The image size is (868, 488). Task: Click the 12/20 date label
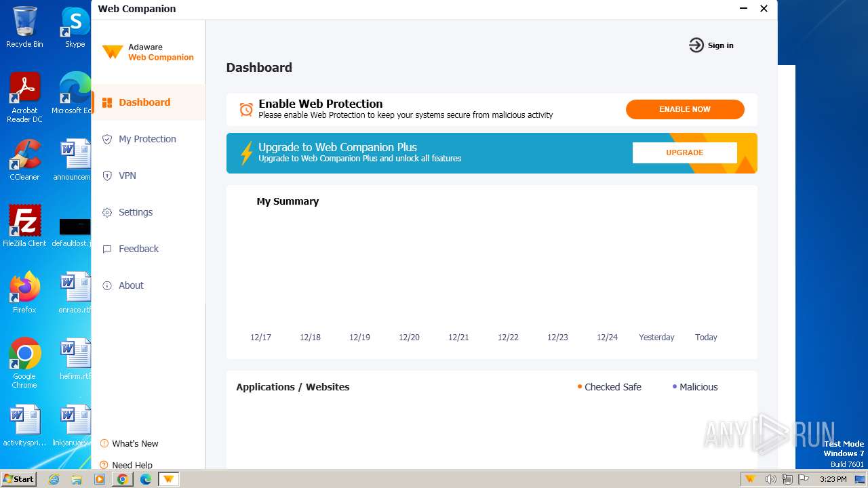click(409, 337)
